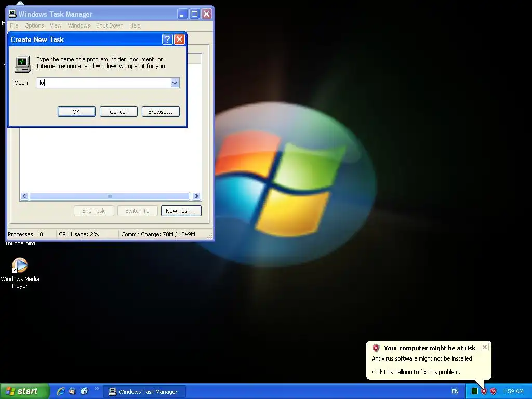Click the EN language indicator
Image resolution: width=532 pixels, height=399 pixels.
[x=455, y=392]
